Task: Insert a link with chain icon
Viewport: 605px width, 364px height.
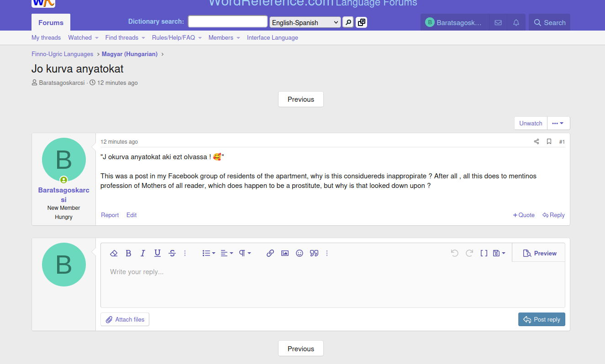Action: tap(270, 253)
